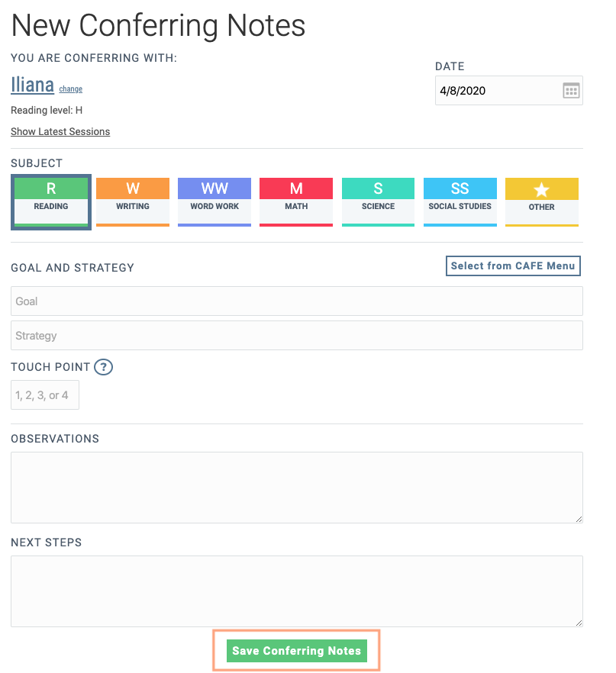Viewport: 616px width, 673px height.
Task: Click inside the Goal input field
Action: click(296, 301)
